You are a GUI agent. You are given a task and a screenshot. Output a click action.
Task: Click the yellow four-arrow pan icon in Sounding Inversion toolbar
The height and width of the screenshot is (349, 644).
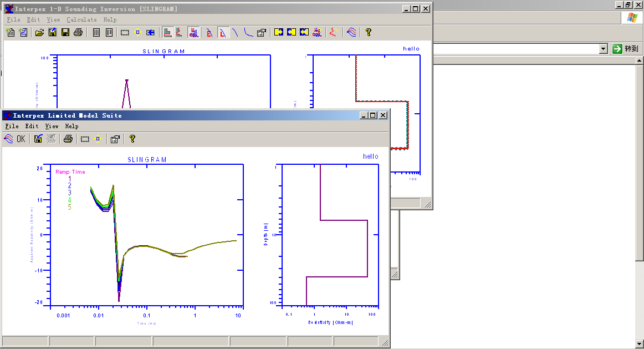click(x=137, y=33)
